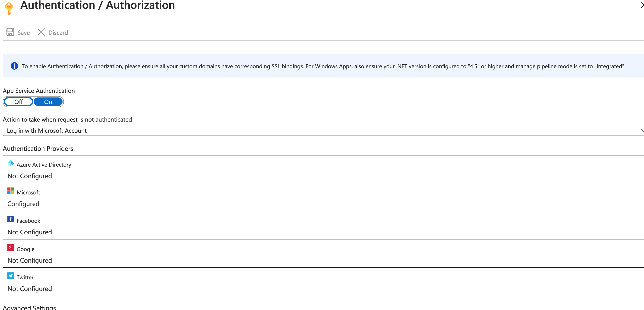
Task: Keep App Service Authentication On
Action: pyautogui.click(x=48, y=102)
